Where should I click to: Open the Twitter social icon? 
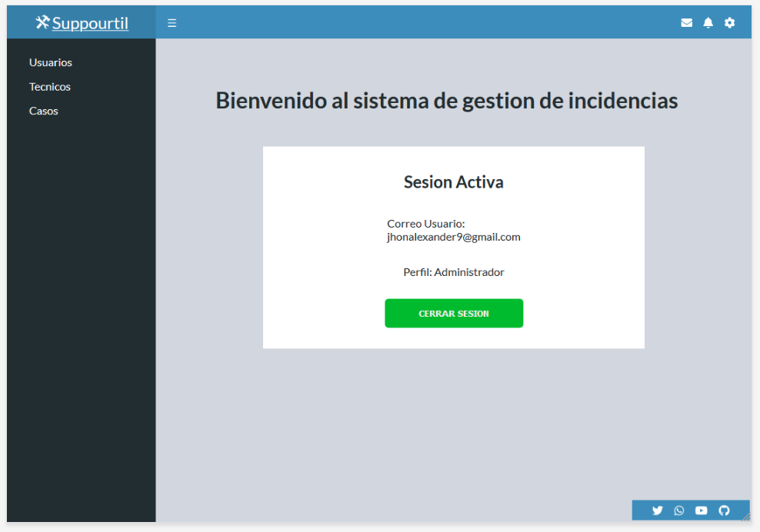coord(658,510)
